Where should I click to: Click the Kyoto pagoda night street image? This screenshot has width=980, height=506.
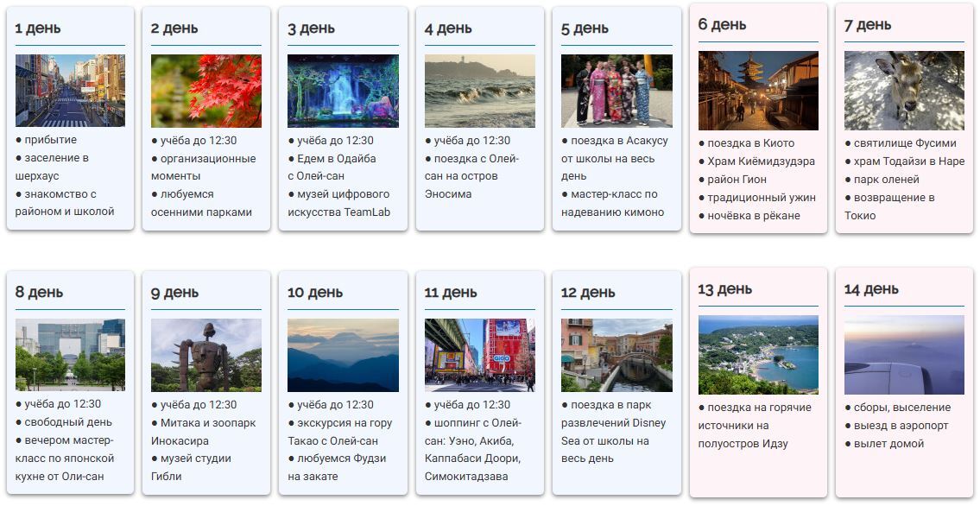pyautogui.click(x=758, y=91)
